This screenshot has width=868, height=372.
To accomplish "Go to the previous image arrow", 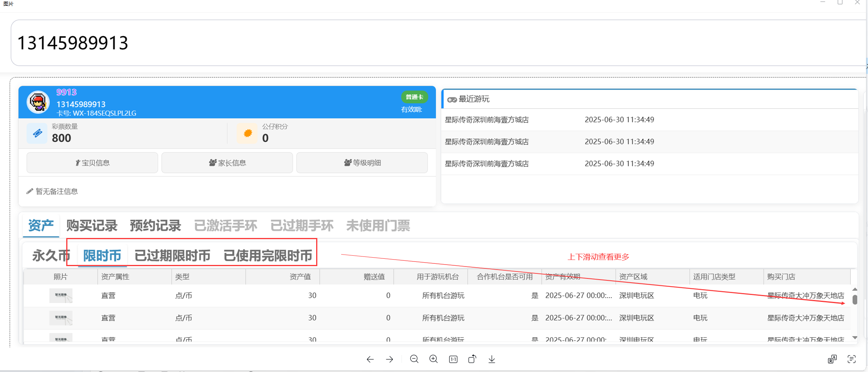I will coord(370,359).
